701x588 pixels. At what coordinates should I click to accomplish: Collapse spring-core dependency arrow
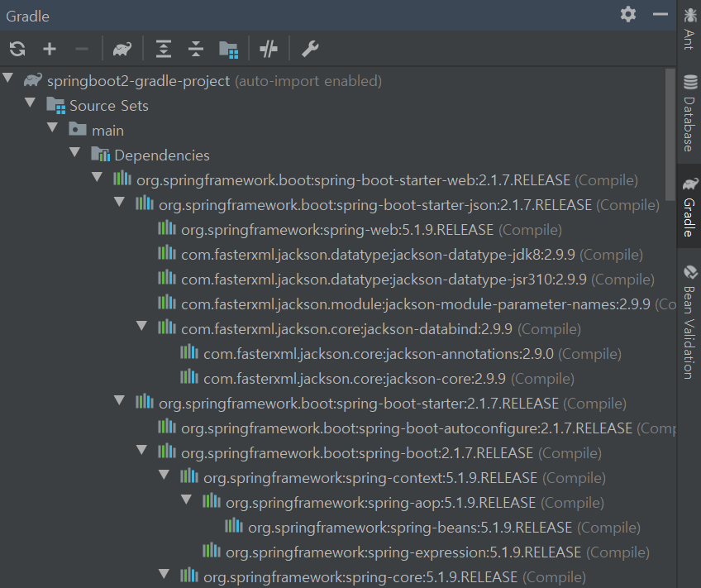(x=165, y=574)
